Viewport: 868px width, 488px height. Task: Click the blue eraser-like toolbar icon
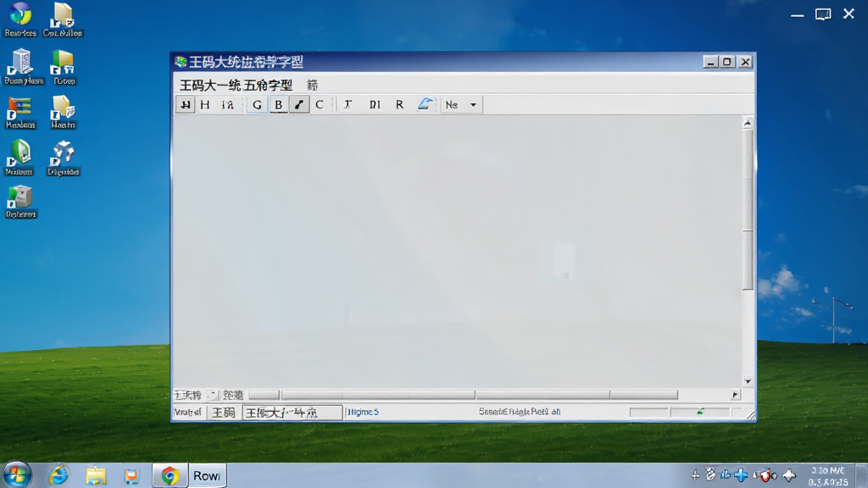(x=425, y=104)
